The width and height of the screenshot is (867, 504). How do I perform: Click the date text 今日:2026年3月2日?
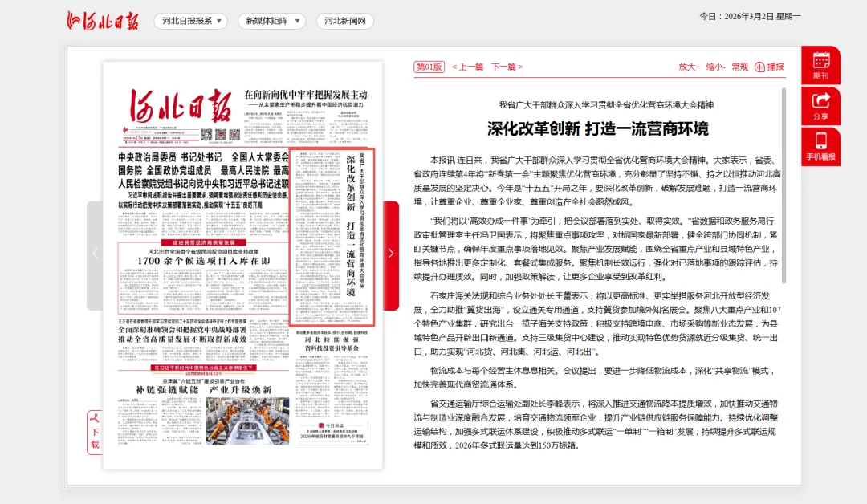click(x=751, y=17)
